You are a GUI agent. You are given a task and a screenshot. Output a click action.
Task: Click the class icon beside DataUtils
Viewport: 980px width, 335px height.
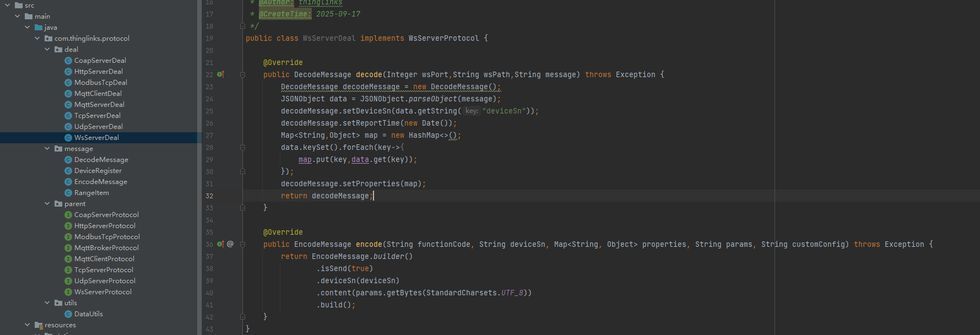pyautogui.click(x=68, y=314)
